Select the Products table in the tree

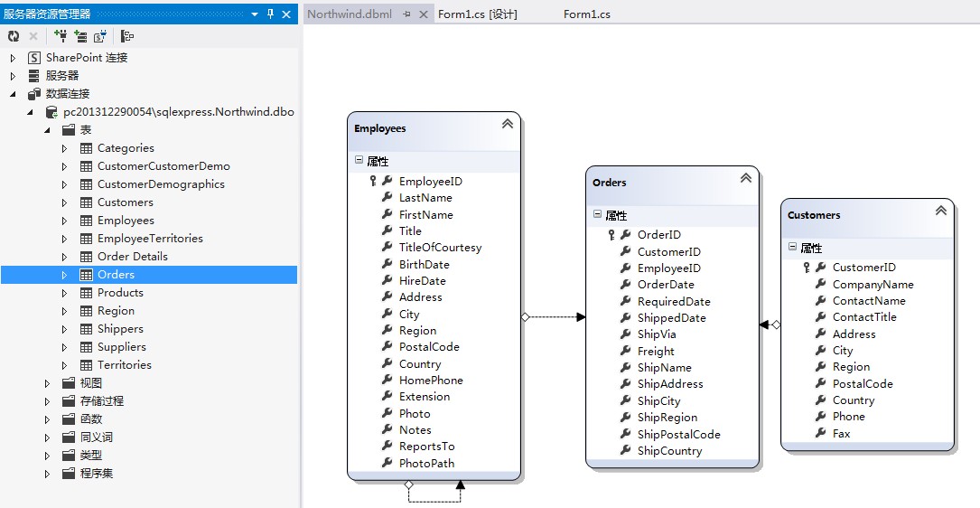(x=120, y=293)
